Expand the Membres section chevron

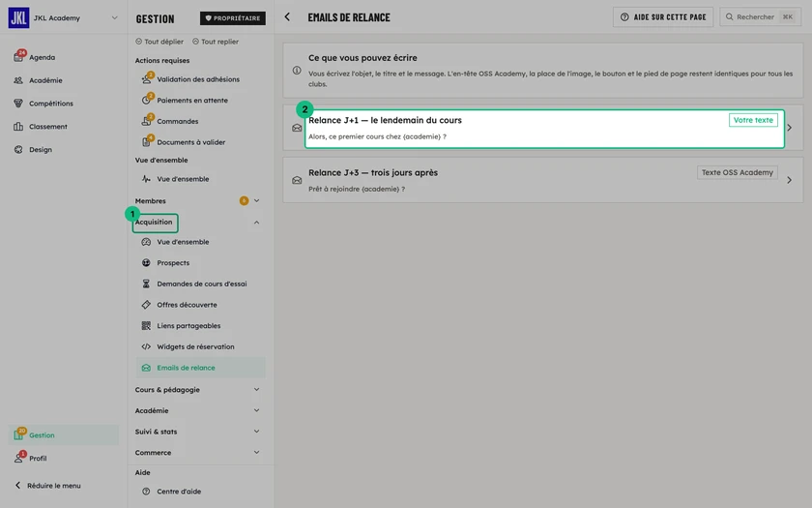(x=256, y=200)
